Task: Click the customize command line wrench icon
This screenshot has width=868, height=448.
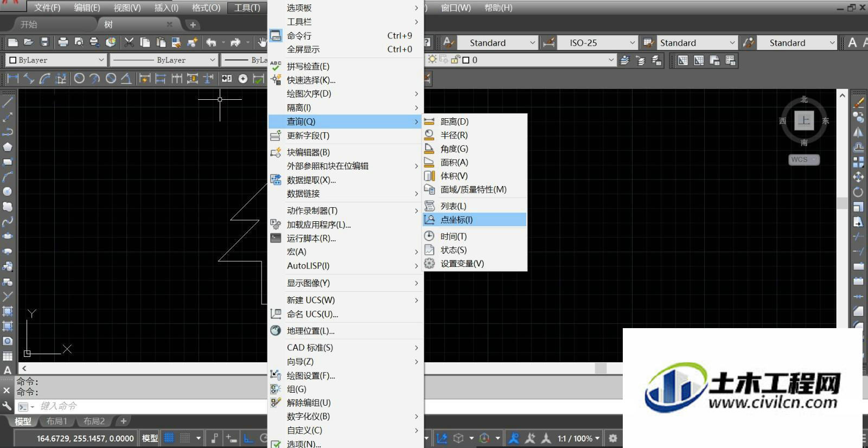Action: (7, 406)
